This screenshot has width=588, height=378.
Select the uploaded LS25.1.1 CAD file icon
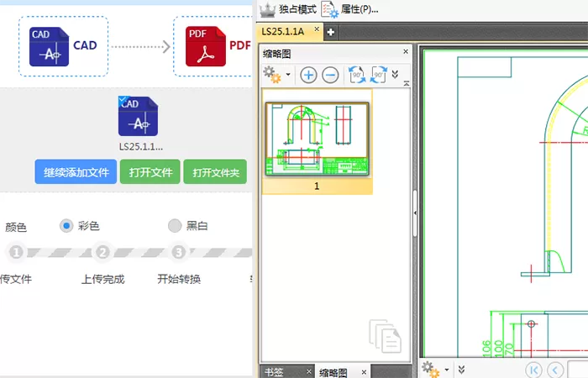[138, 116]
